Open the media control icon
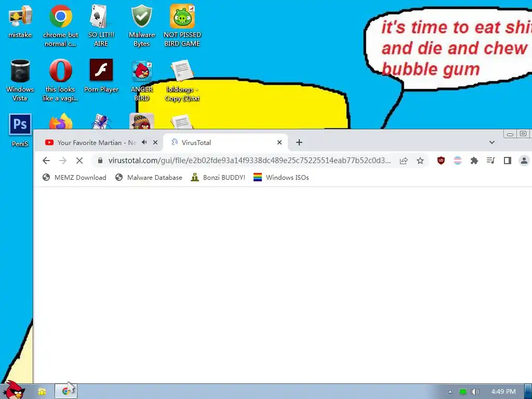 click(x=490, y=161)
